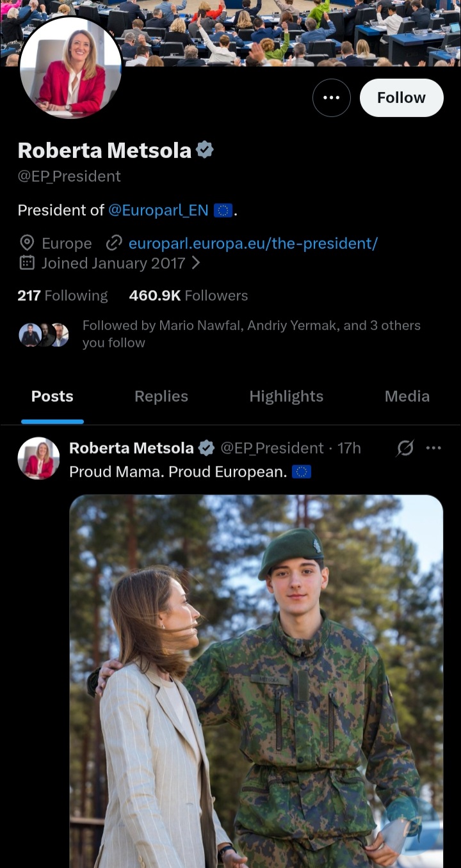This screenshot has width=461, height=868.
Task: Open post overflow menu ellipsis
Action: click(433, 448)
